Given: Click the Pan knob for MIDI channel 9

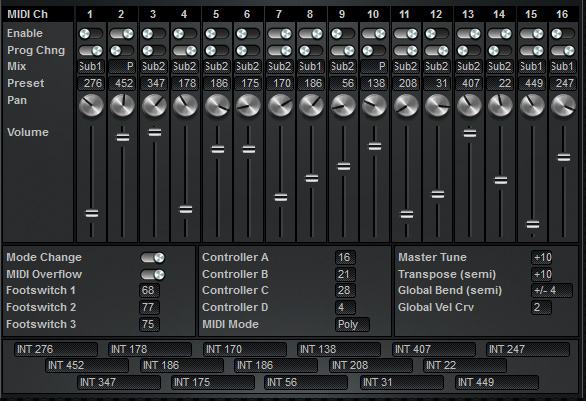Looking at the screenshot, I should (343, 105).
